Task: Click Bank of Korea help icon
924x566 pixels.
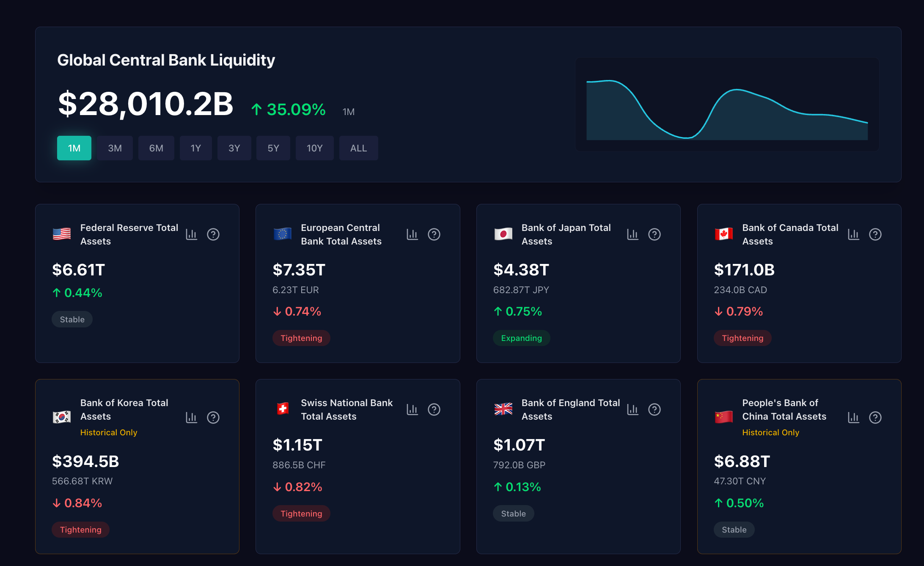Action: click(x=213, y=418)
